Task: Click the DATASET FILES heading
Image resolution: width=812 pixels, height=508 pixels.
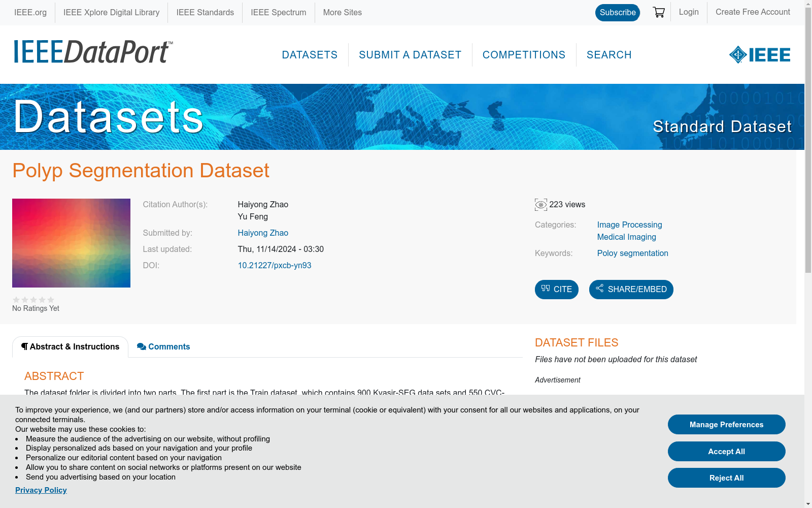Action: point(577,343)
